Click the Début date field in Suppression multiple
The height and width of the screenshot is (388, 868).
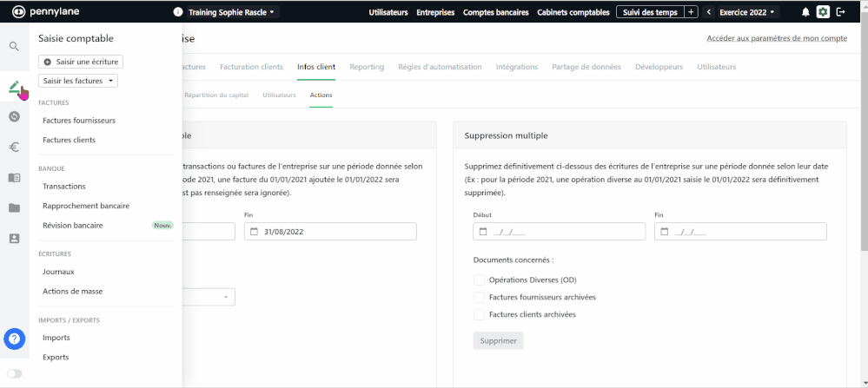point(559,232)
